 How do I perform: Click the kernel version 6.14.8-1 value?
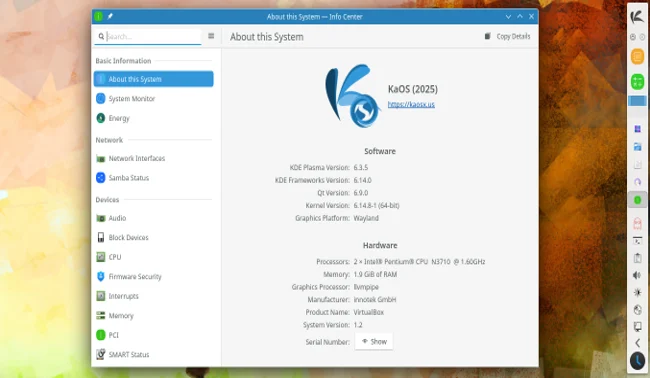[376, 206]
